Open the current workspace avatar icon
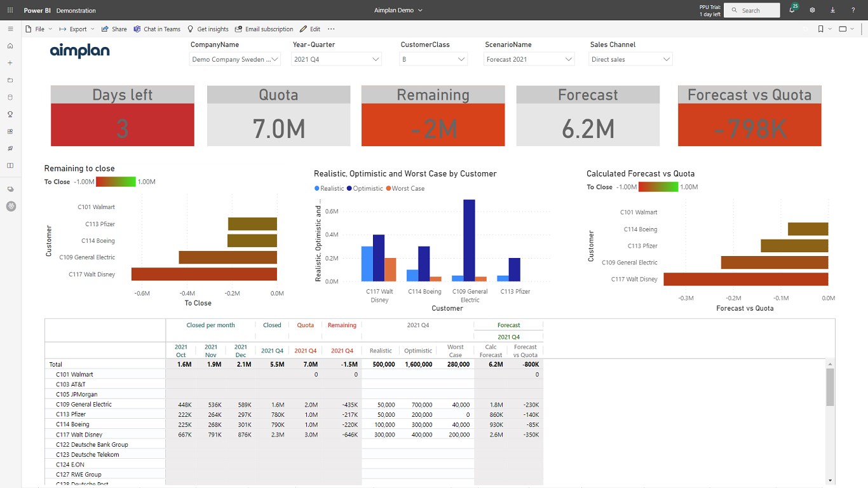Image resolution: width=868 pixels, height=488 pixels. (11, 207)
